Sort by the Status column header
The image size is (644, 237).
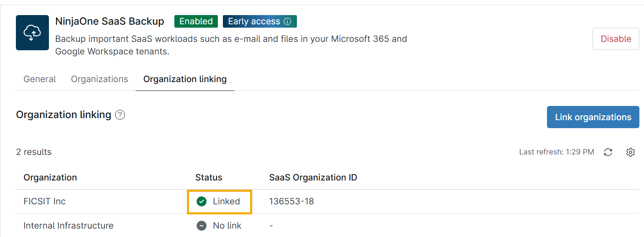(x=209, y=178)
